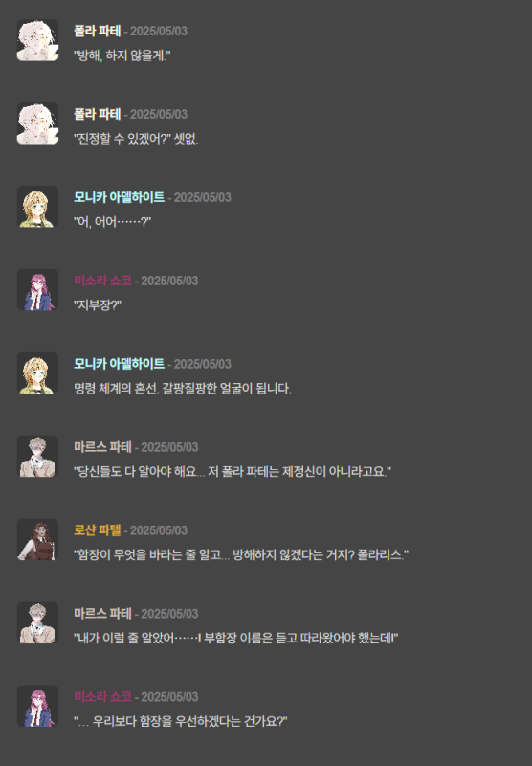Click 폴라 파테 avatar beside "방해, 하지 않을게"

37,40
